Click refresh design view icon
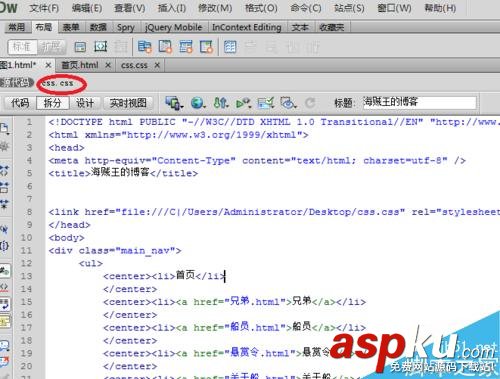 pos(310,103)
